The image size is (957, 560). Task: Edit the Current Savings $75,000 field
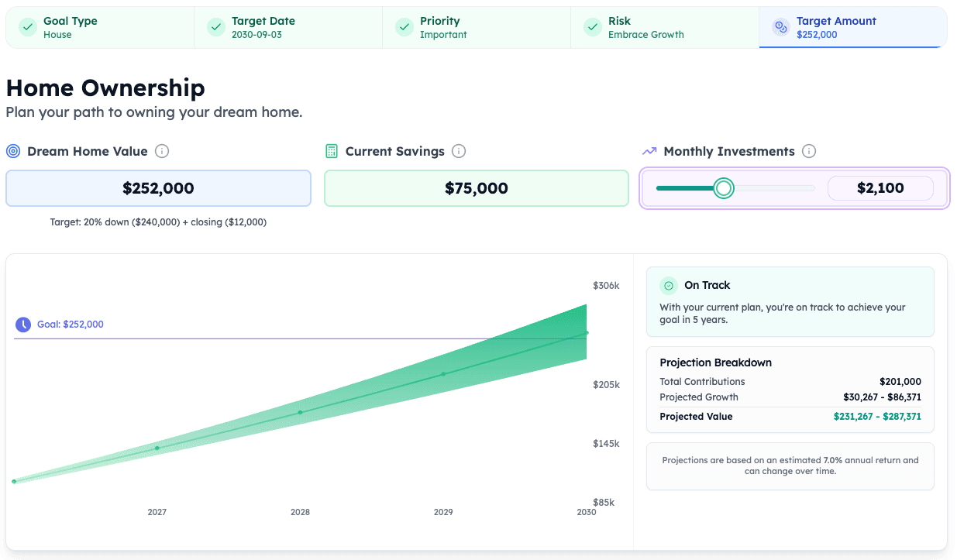476,188
